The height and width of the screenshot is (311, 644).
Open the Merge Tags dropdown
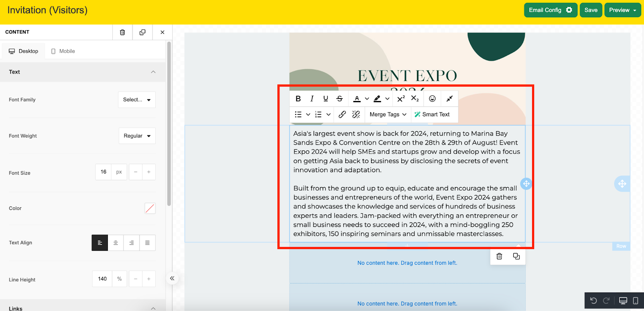(x=388, y=114)
